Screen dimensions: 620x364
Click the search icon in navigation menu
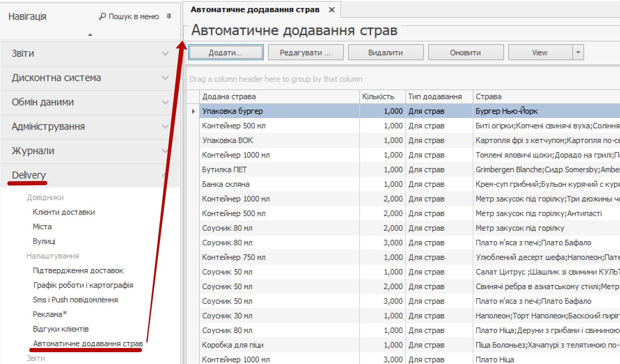tap(102, 16)
